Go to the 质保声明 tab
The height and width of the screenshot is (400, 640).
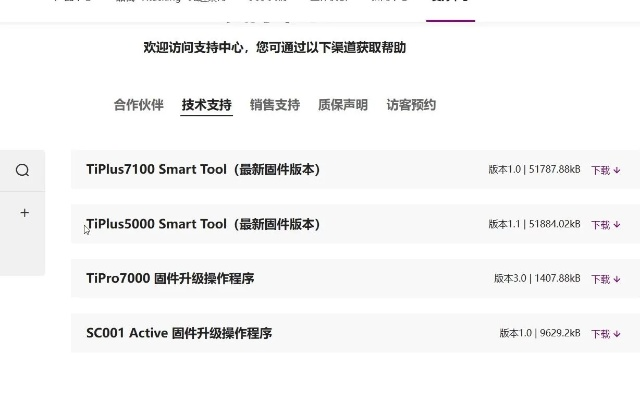tap(342, 105)
